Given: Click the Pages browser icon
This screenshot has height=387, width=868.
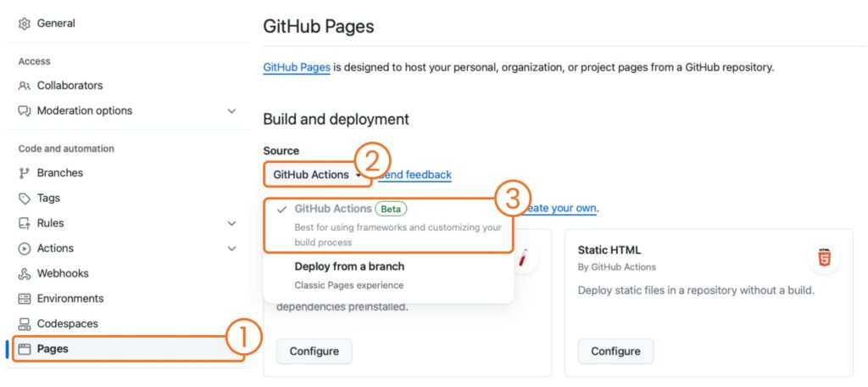Looking at the screenshot, I should (x=25, y=350).
